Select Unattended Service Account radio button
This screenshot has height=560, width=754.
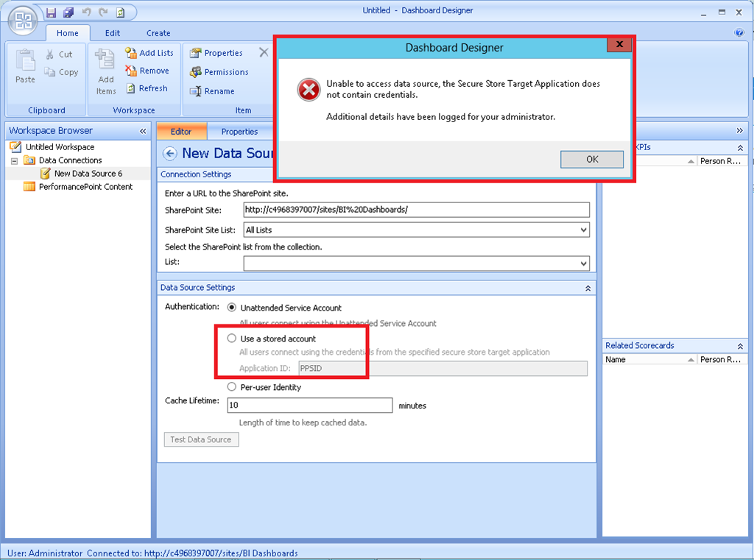[x=232, y=307]
